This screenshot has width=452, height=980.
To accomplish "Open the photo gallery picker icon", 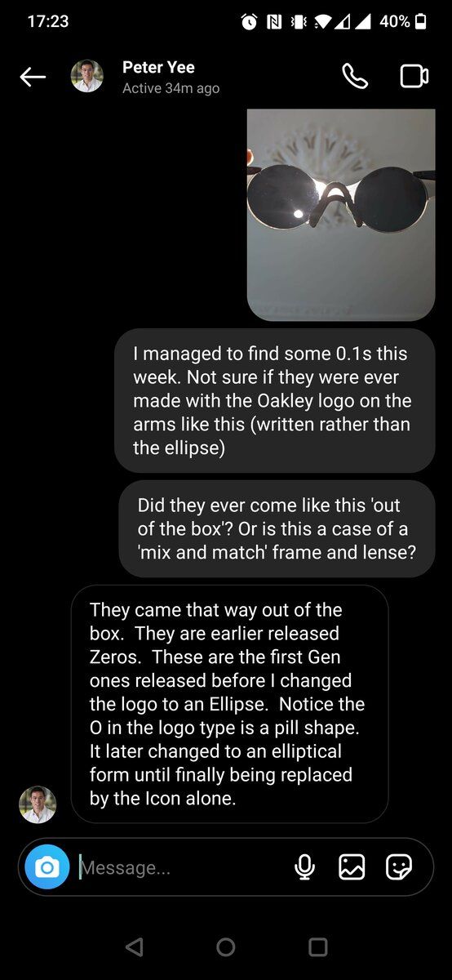I will coord(352,866).
